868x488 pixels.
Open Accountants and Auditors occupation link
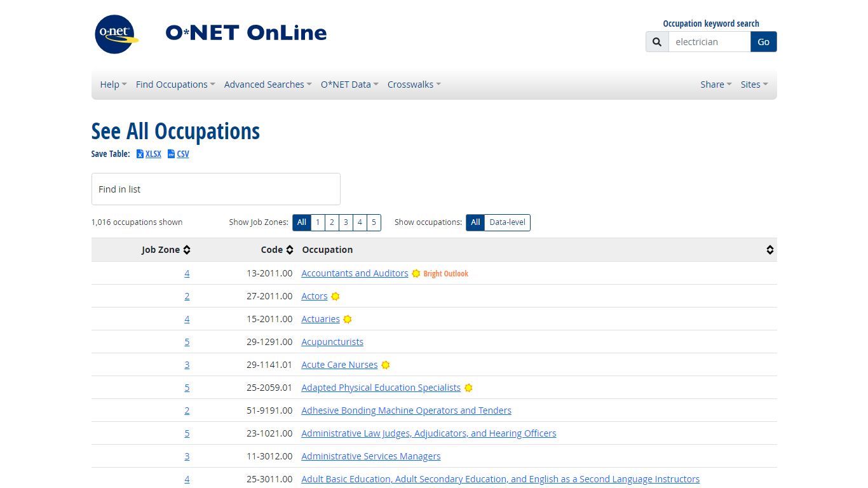[x=355, y=273]
